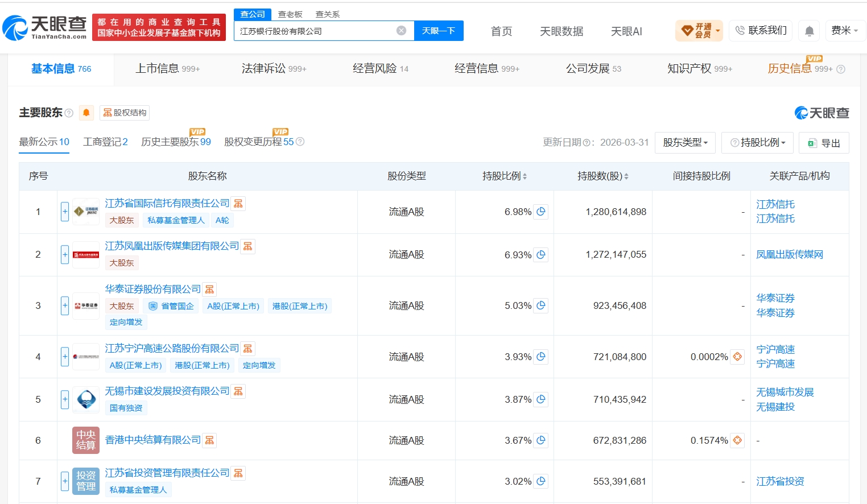Open equity structure for 华泰证券股份有限公司

(x=210, y=290)
